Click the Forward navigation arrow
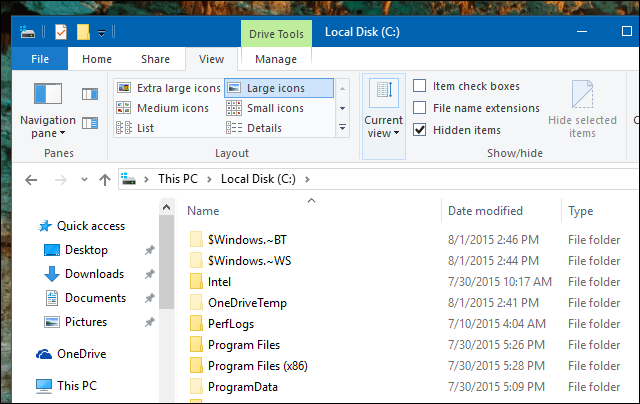 coord(60,180)
